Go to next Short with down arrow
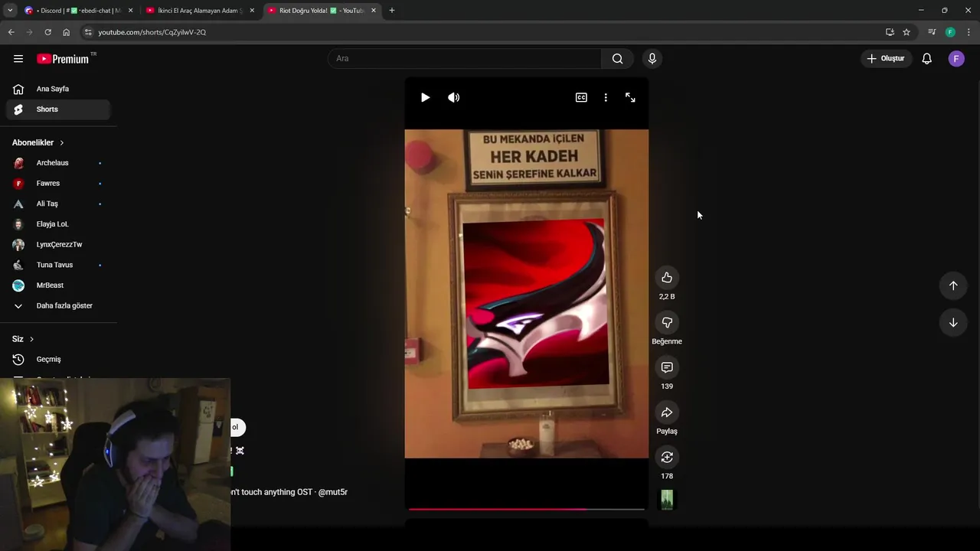 [953, 322]
